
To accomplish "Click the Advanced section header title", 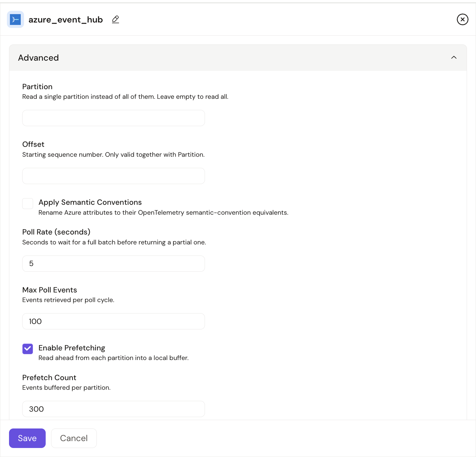I will pos(38,58).
